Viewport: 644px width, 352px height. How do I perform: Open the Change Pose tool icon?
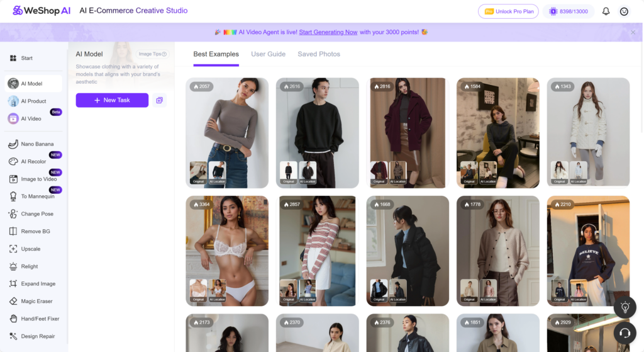point(13,214)
